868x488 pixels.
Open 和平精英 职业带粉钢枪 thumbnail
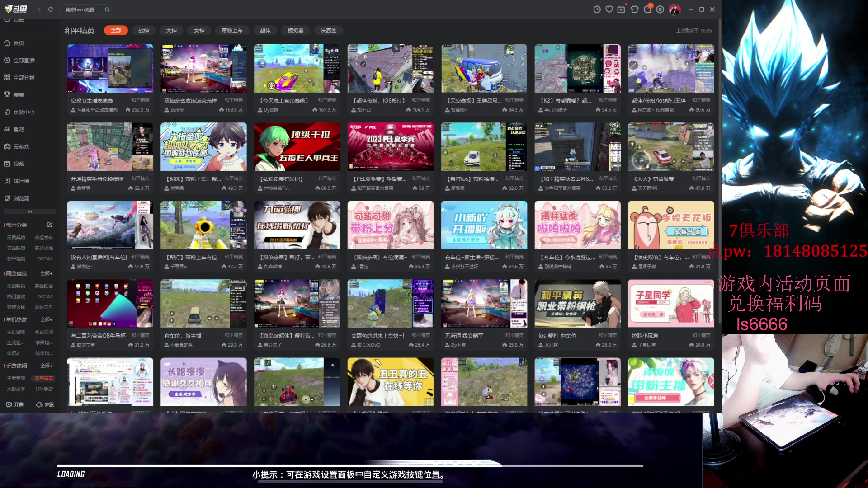click(x=577, y=304)
